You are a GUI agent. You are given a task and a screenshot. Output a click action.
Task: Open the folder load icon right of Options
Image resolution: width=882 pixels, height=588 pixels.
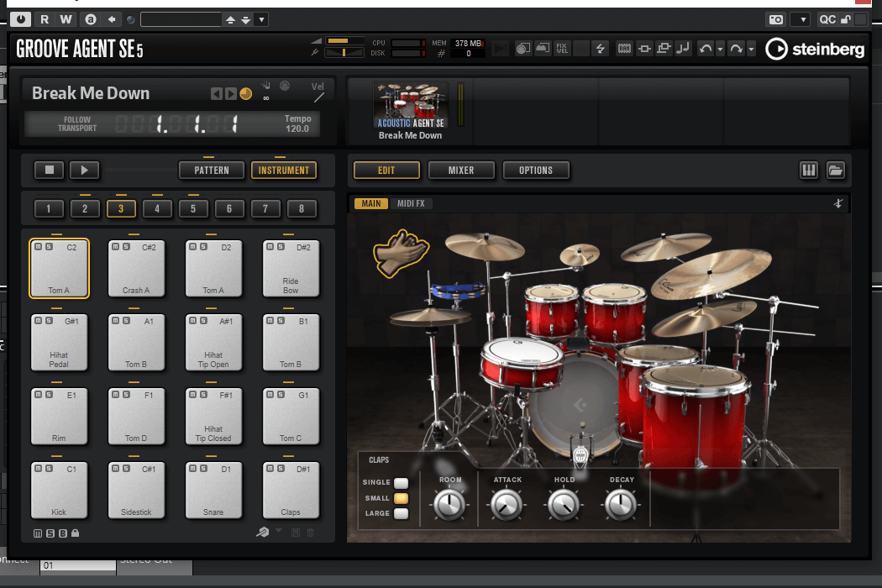pos(835,170)
